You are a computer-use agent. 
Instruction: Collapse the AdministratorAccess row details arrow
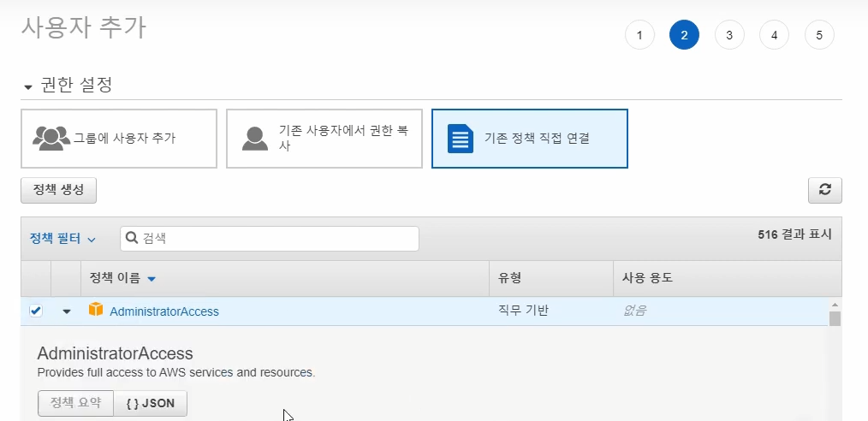[67, 311]
